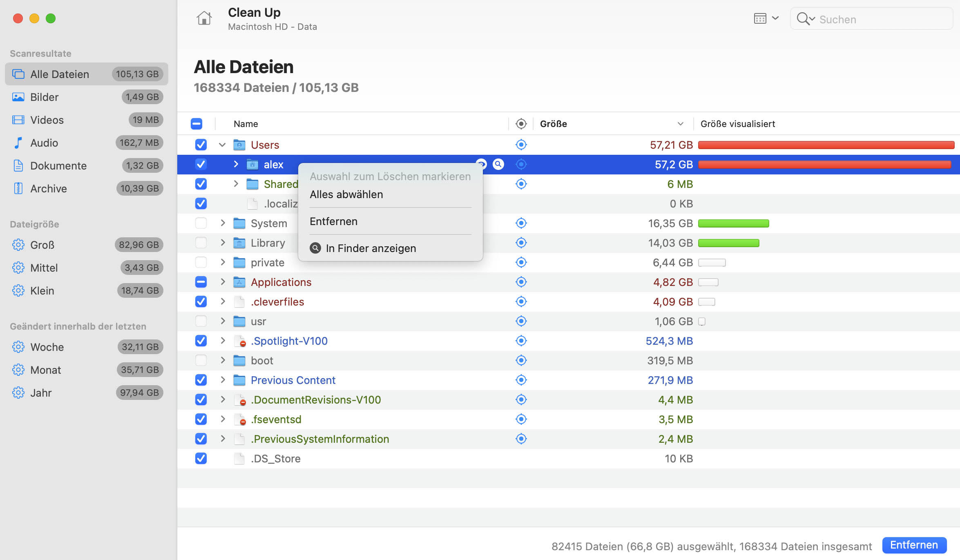Image resolution: width=960 pixels, height=560 pixels.
Task: Choose Alles abwählen from the context menu
Action: pos(346,194)
